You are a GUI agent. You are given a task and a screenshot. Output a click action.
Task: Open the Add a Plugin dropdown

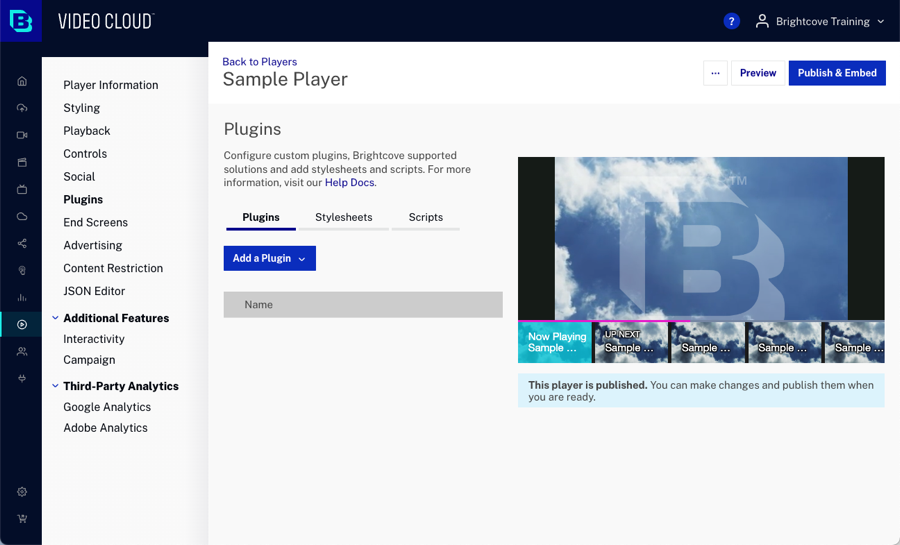tap(269, 258)
